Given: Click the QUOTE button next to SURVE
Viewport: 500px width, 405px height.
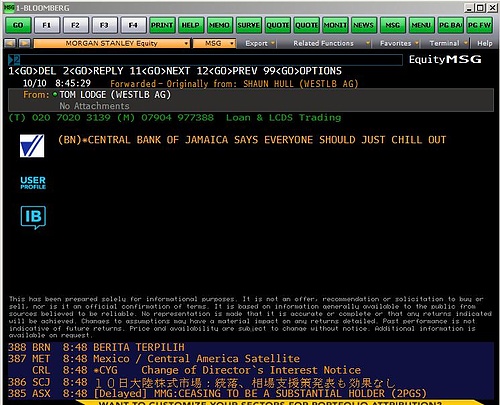Looking at the screenshot, I should click(x=277, y=25).
